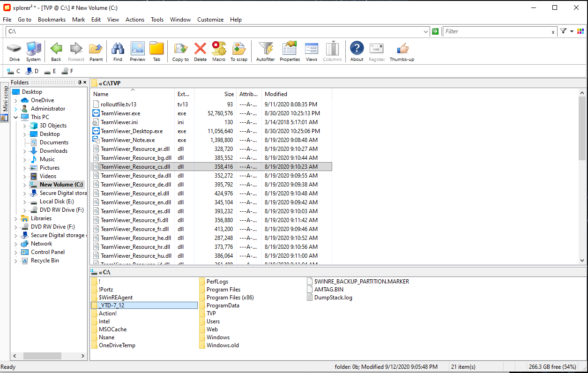Sort by the Size column header
588x373 pixels.
[x=216, y=94]
